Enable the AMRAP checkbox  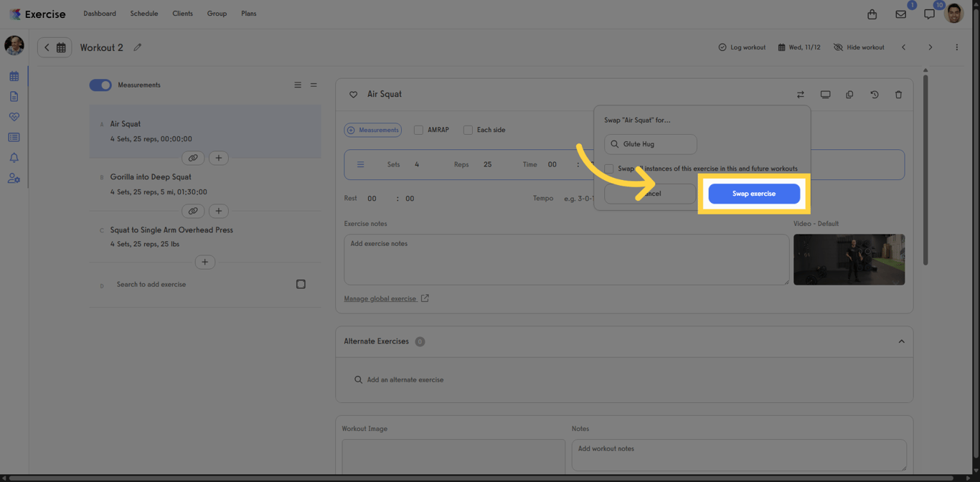pos(418,130)
